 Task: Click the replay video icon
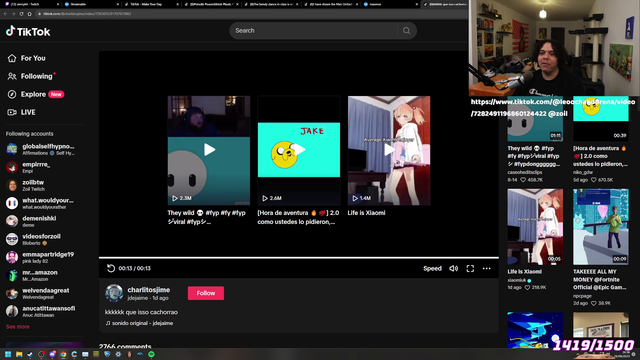tap(111, 268)
